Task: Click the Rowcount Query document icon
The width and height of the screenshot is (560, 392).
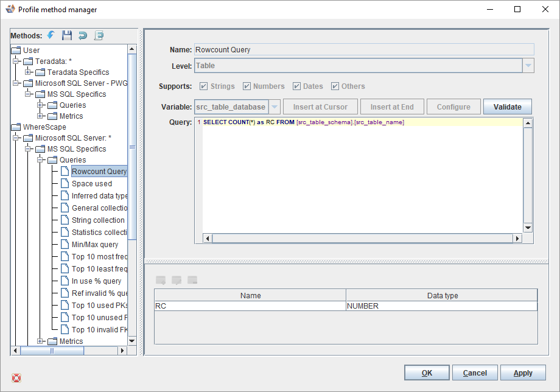Action: [65, 172]
